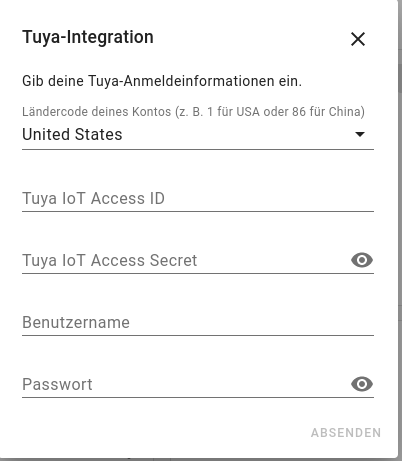Viewport: 402px width, 461px height.
Task: Show the Tuya IoT Access Secret
Action: coord(362,260)
